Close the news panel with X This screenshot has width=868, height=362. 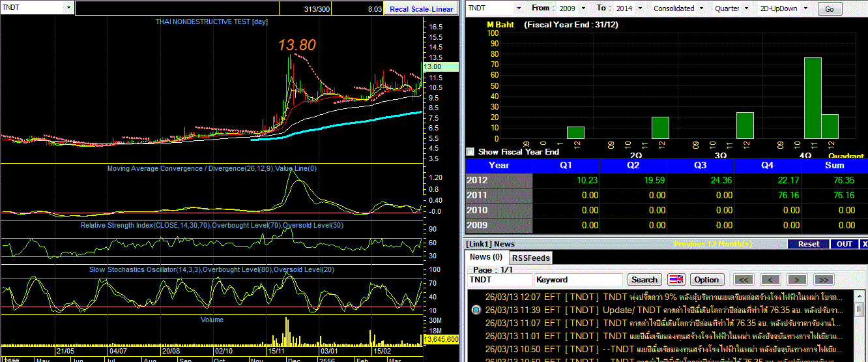click(x=864, y=244)
